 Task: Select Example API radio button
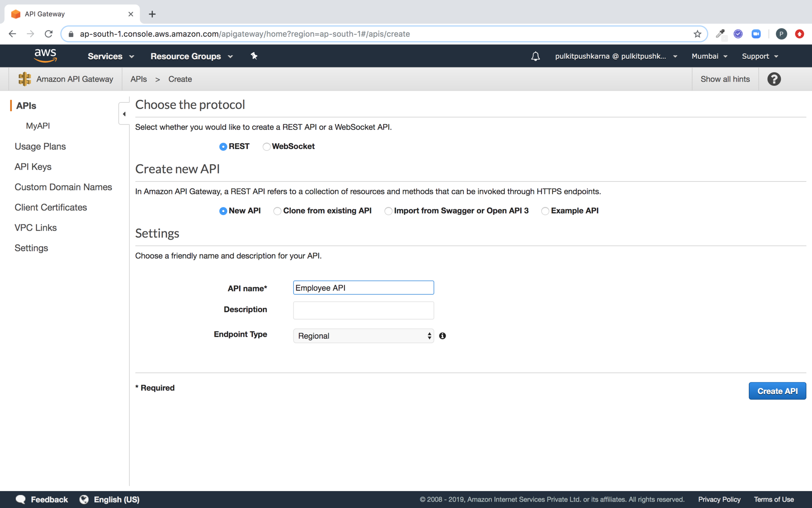[545, 211]
